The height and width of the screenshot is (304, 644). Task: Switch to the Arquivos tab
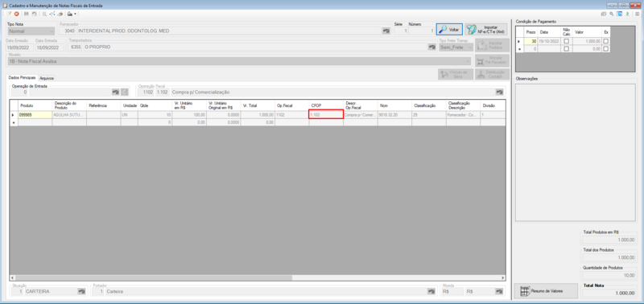[47, 78]
